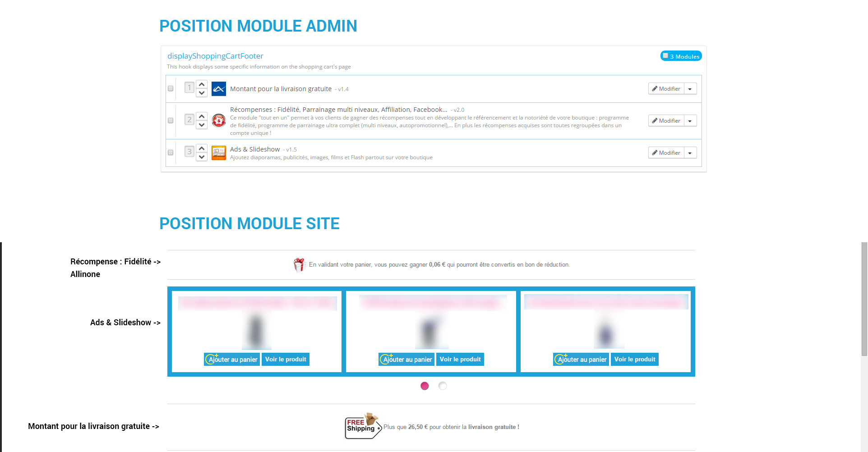Image resolution: width=868 pixels, height=452 pixels.
Task: Click the 'Plus que 26,50 €' free shipping message
Action: [x=451, y=427]
